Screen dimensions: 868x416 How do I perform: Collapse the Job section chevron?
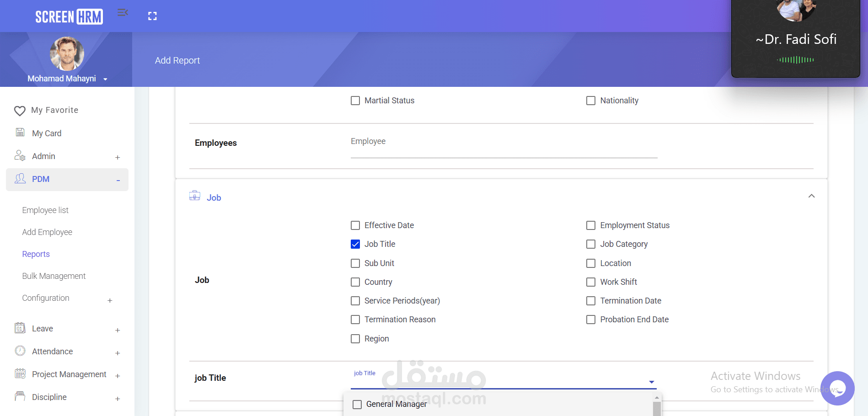[x=811, y=196]
